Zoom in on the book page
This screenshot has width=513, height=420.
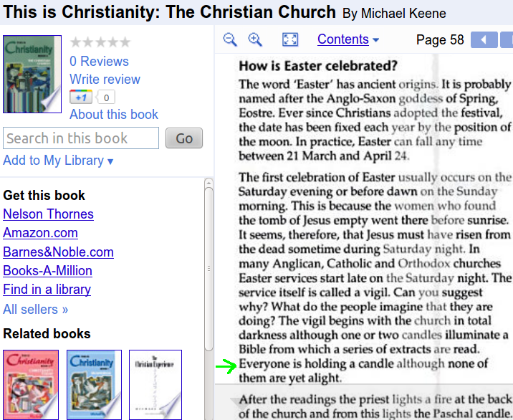[x=255, y=39]
